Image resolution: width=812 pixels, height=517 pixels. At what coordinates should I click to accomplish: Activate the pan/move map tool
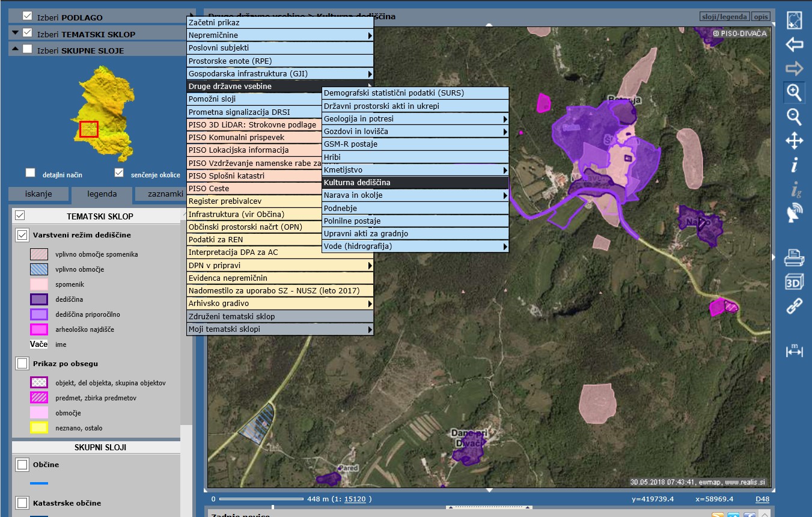coord(795,141)
